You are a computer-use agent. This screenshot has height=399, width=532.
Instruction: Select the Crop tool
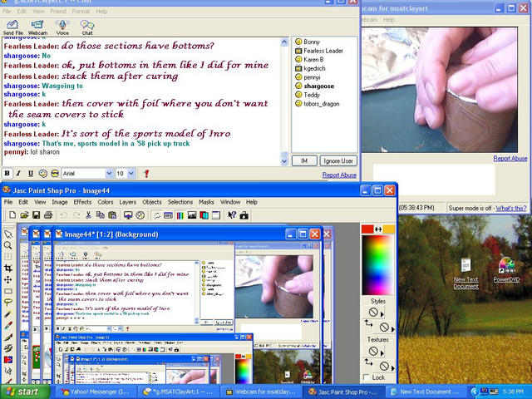tap(8, 268)
